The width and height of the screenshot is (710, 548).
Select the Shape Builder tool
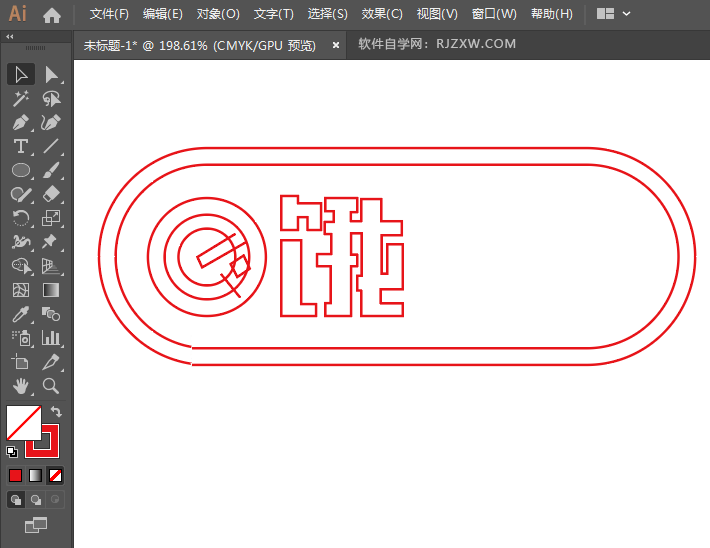click(x=21, y=266)
